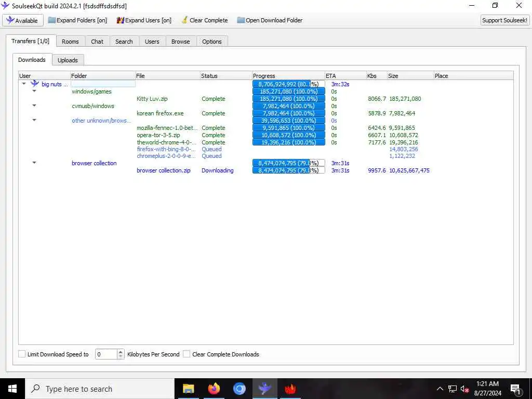This screenshot has height=399, width=532.
Task: Switch to the Rooms tab
Action: [71, 42]
